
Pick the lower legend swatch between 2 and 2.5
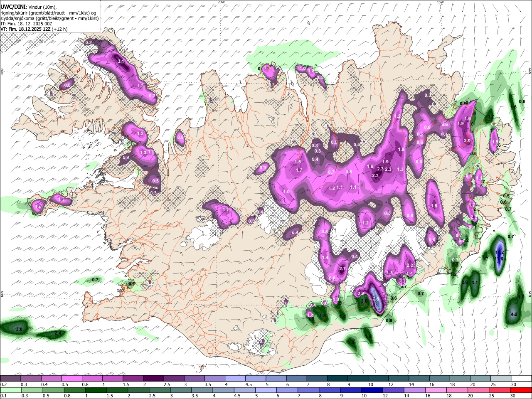(x=139, y=390)
